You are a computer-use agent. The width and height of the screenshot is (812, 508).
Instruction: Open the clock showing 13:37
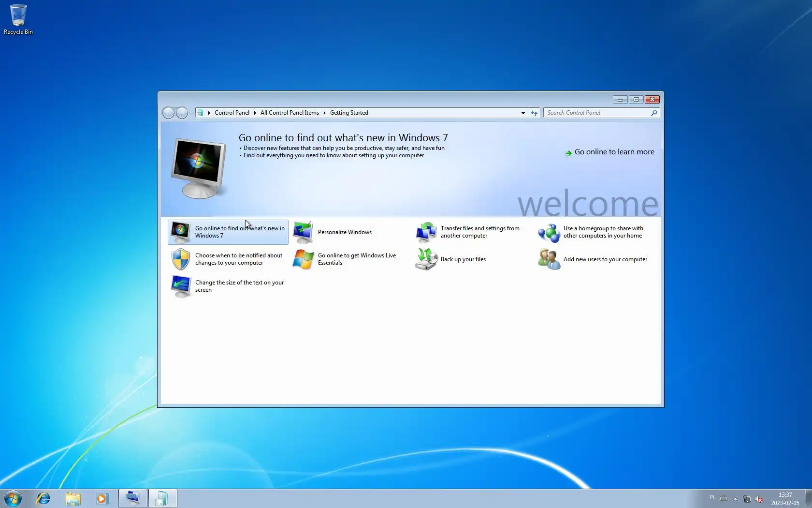tap(785, 499)
